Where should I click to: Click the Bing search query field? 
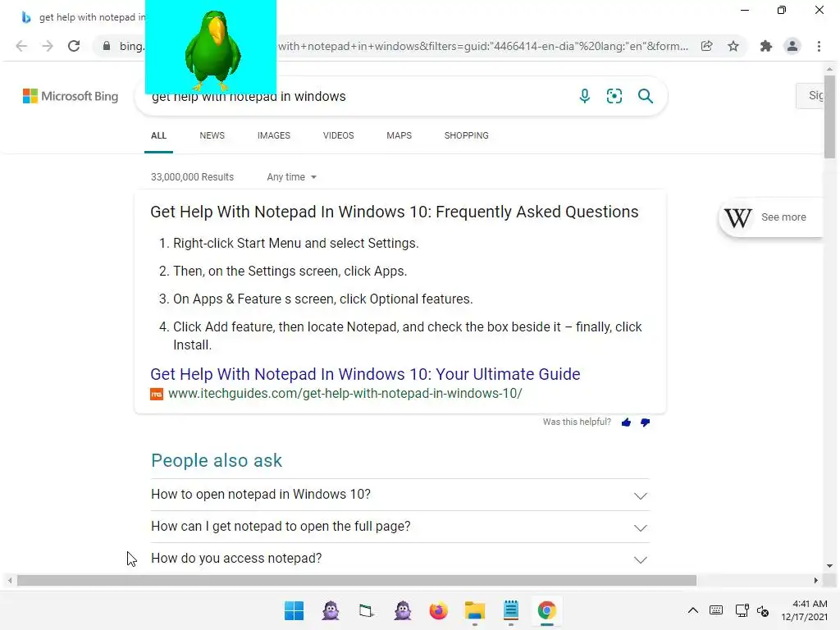tap(354, 97)
